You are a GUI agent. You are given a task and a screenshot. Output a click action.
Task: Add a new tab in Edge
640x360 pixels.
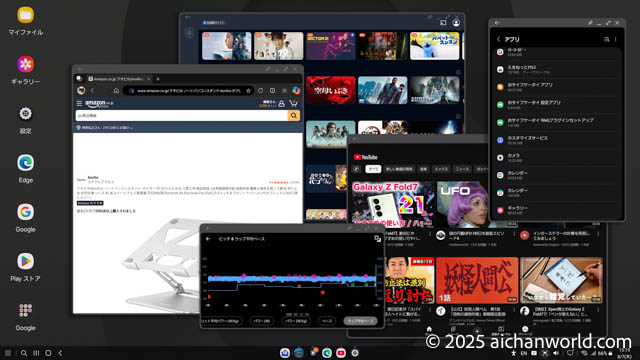(158, 79)
